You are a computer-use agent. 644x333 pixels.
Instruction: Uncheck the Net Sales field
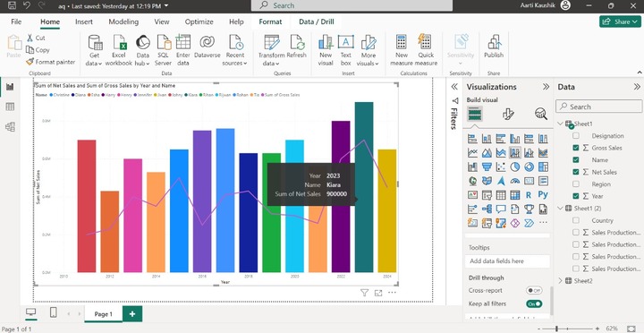tap(576, 172)
